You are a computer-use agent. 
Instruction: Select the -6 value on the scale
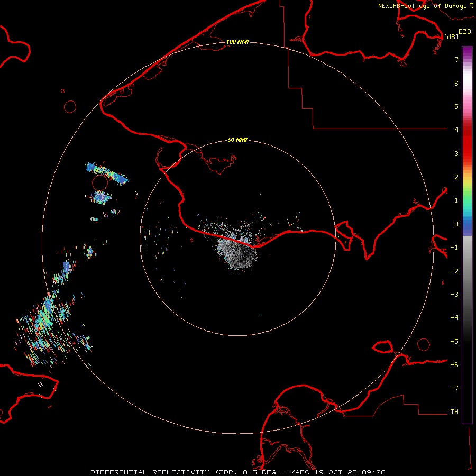(x=454, y=365)
